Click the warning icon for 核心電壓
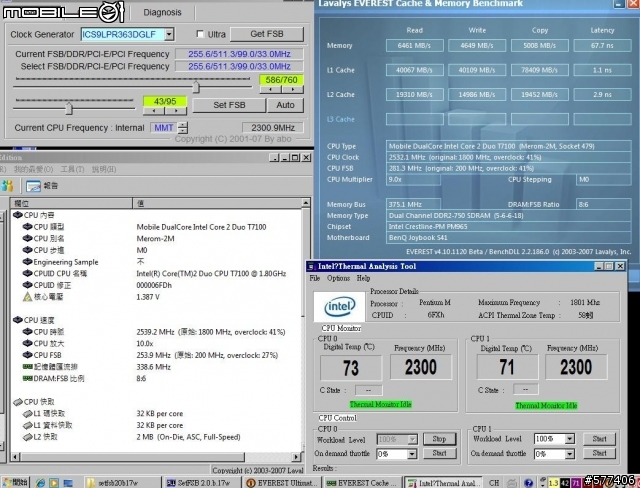This screenshot has width=640, height=488. (x=27, y=297)
